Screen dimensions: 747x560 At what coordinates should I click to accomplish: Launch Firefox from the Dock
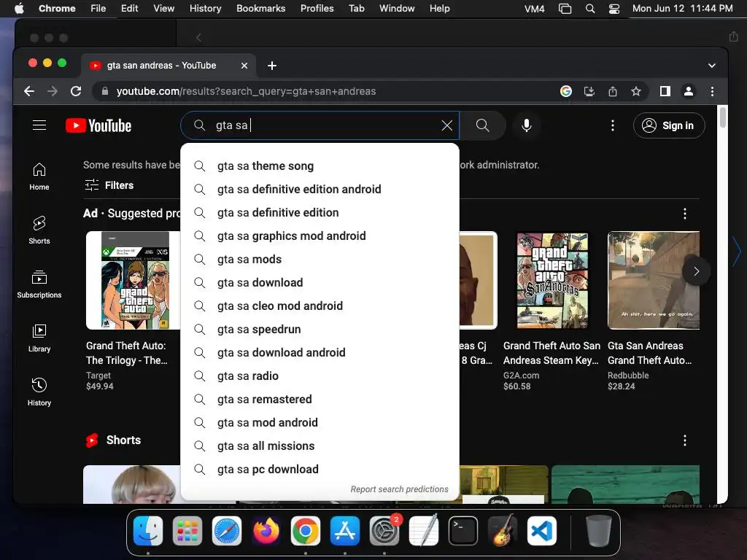point(266,531)
